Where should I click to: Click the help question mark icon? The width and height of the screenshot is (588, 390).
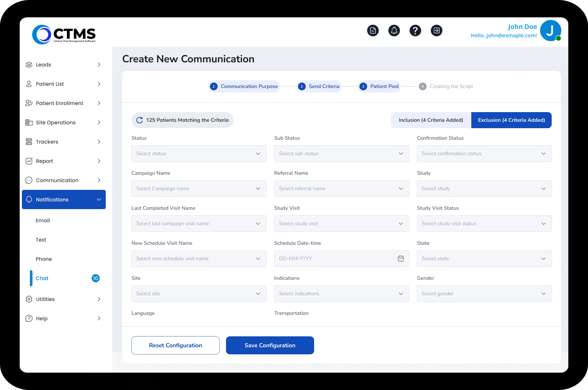tap(415, 31)
